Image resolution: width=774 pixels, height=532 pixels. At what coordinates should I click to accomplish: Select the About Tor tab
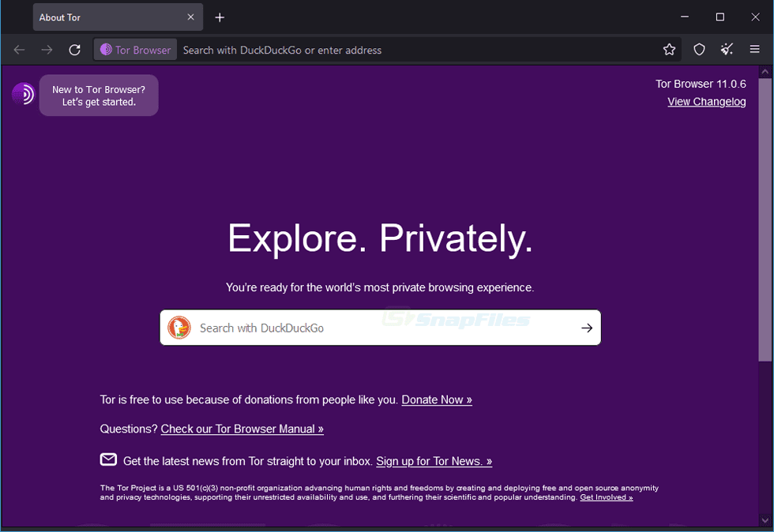(x=103, y=17)
